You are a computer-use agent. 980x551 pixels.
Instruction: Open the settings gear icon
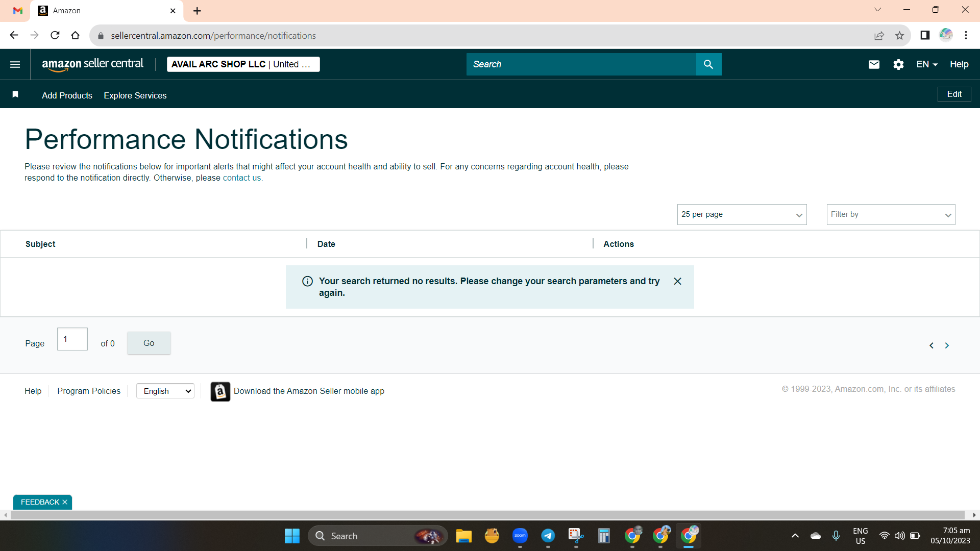[898, 64]
